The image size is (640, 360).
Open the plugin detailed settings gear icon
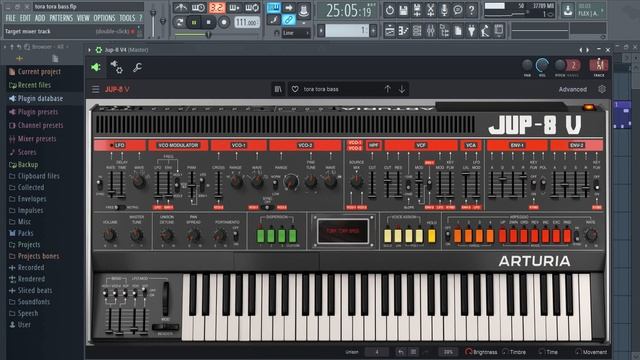point(116,67)
